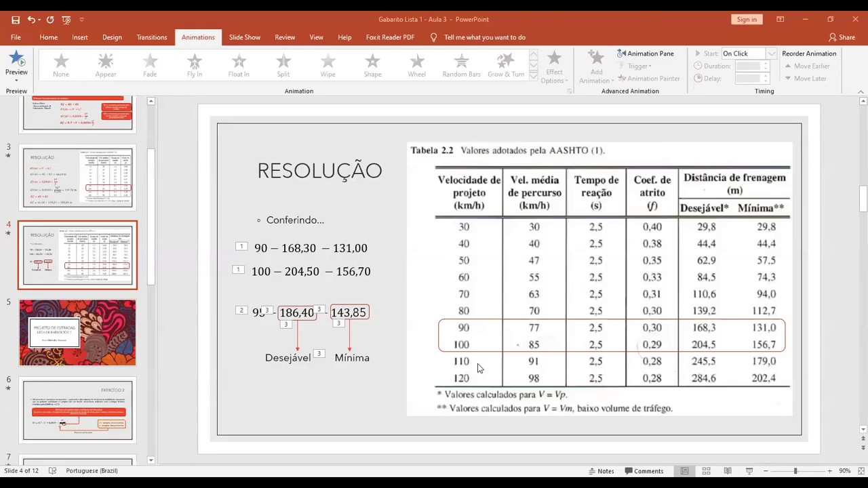Open Customize Quick Access Toolbar arrow
Screen dimensions: 868x488
[82, 20]
